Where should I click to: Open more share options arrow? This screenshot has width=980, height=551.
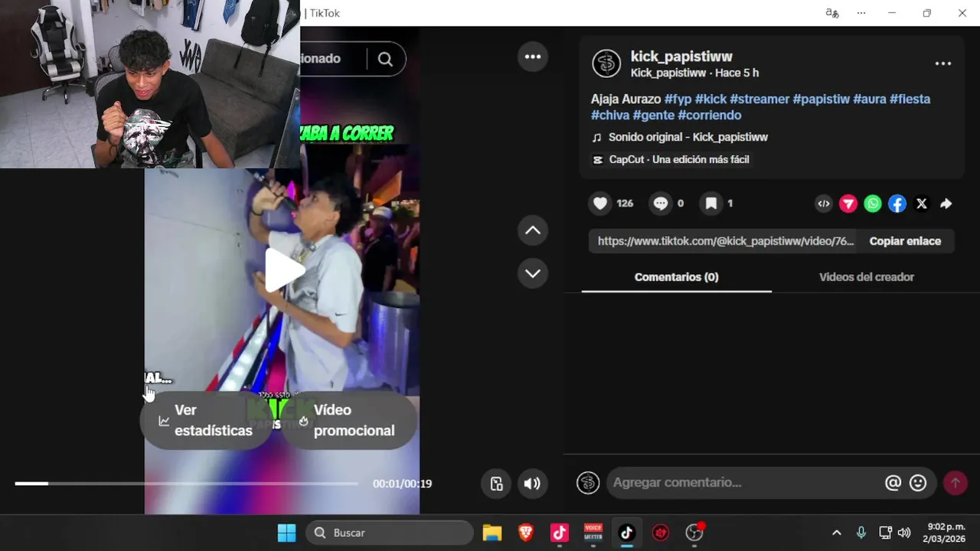(946, 204)
